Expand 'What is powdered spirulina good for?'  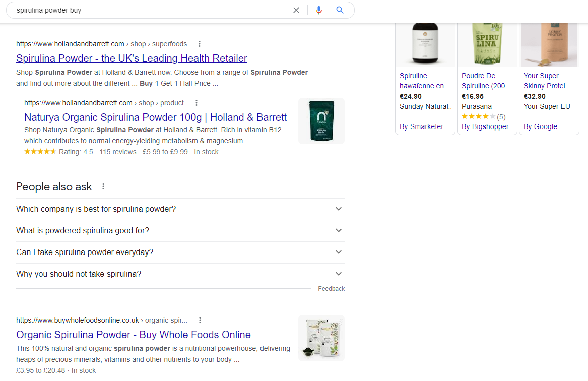tap(180, 231)
